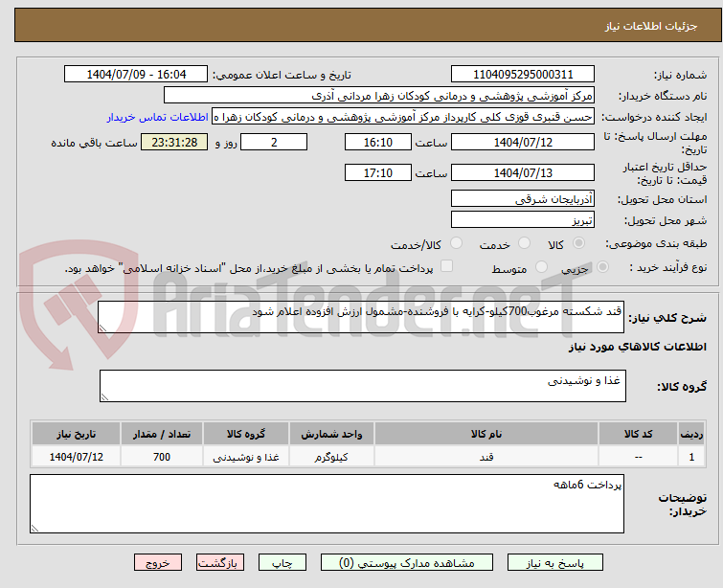Click the resize grip of توضیحات خریدار box
Image resolution: width=723 pixels, height=588 pixels.
click(34, 529)
